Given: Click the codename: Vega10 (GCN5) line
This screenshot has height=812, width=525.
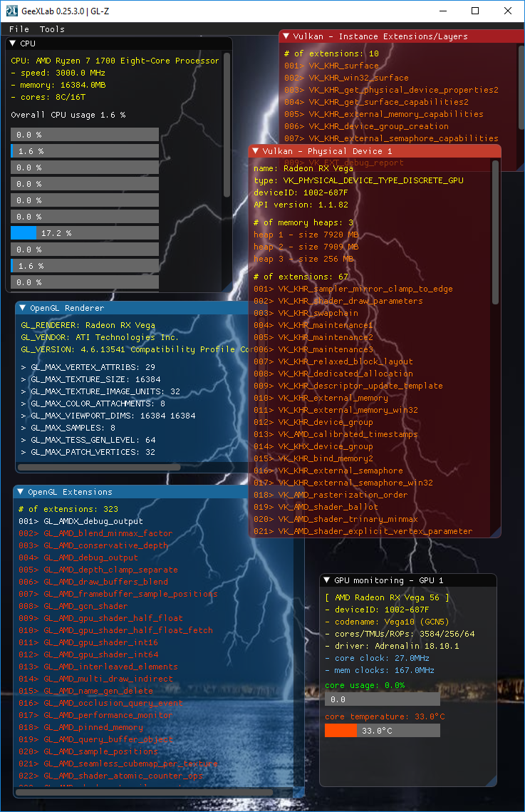Looking at the screenshot, I should tap(387, 622).
